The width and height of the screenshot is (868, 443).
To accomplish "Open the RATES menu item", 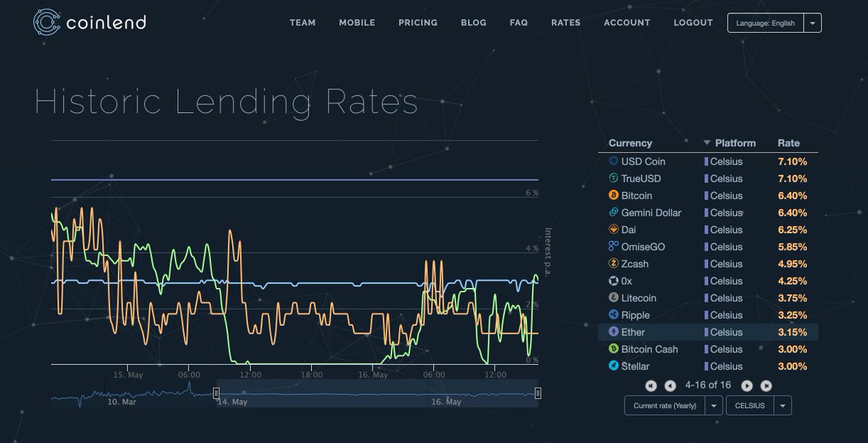I will [566, 22].
